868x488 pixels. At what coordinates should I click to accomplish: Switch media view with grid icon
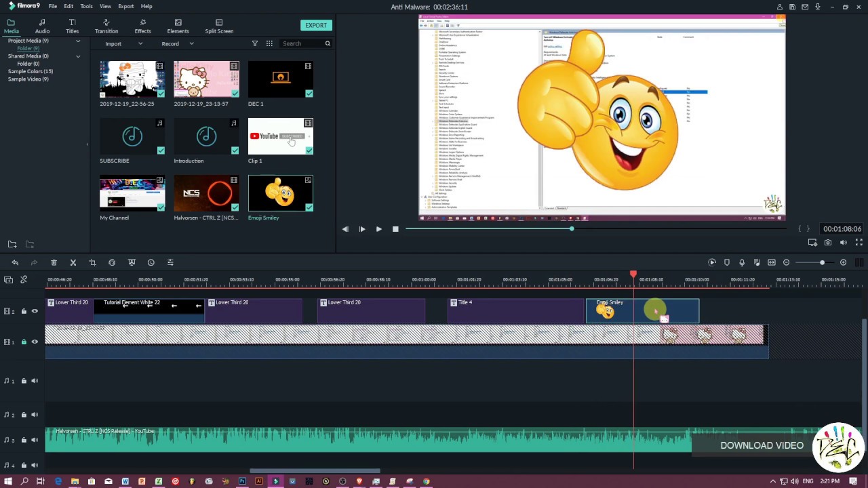click(x=269, y=43)
